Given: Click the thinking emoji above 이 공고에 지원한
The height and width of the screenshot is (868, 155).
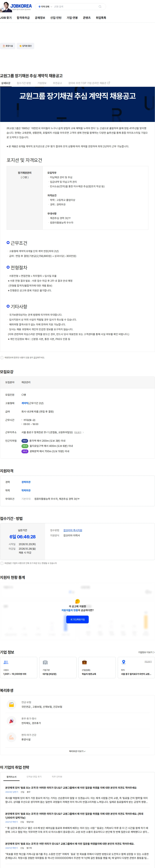Looking at the screenshot, I should pos(77,601).
